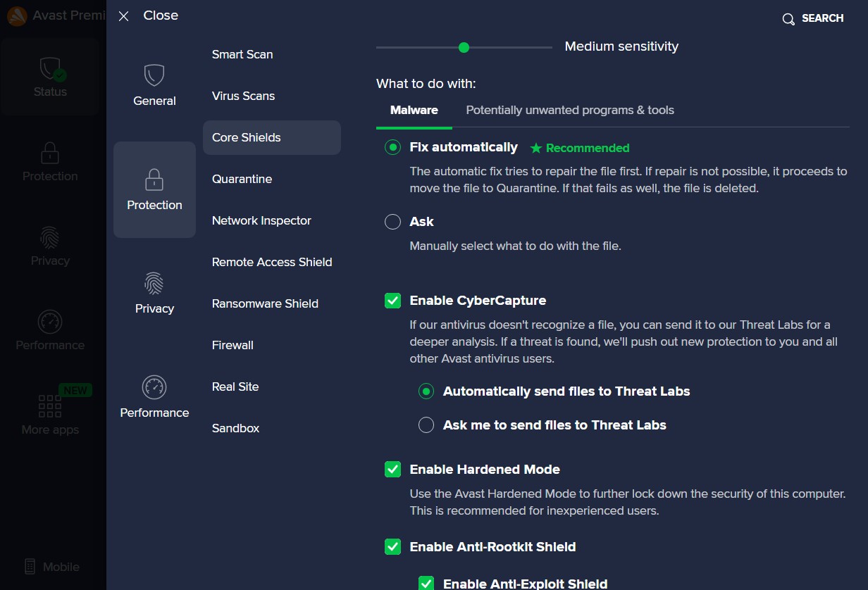Select the Malware tab
Viewport: 868px width, 590px height.
(x=414, y=111)
